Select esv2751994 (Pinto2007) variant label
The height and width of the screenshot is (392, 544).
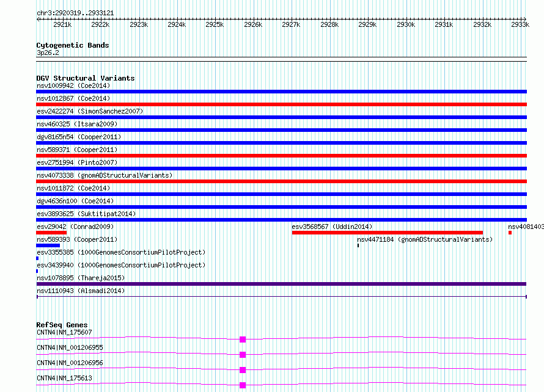coord(77,162)
